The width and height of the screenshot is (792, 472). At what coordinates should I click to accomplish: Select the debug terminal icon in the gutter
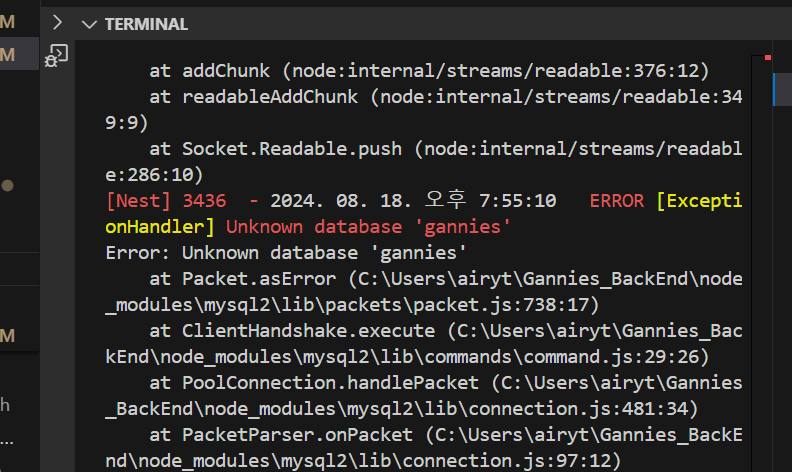(57, 56)
